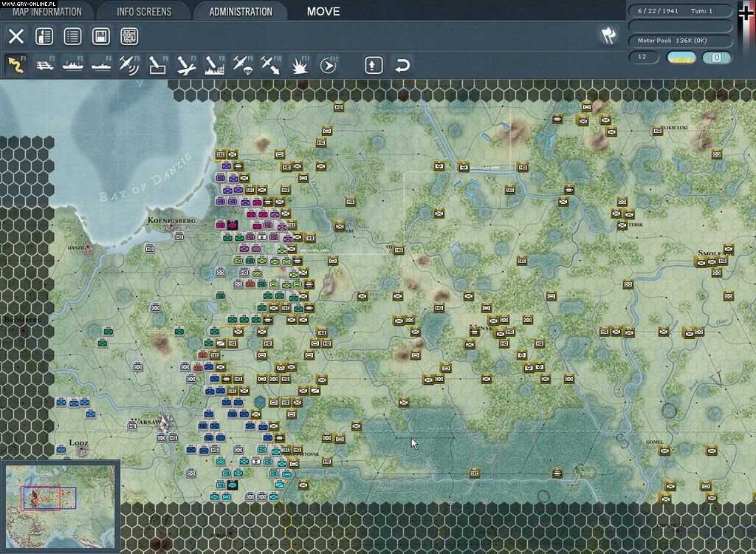
Task: Select the F4 amphibious ship mode
Action: coord(101,65)
